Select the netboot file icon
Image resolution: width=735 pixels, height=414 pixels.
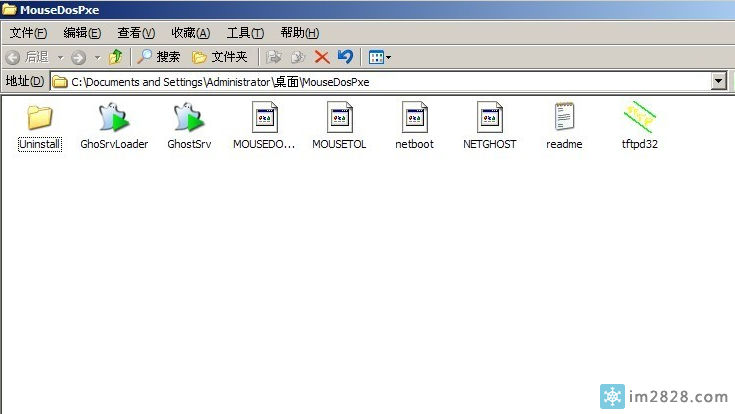[x=414, y=119]
